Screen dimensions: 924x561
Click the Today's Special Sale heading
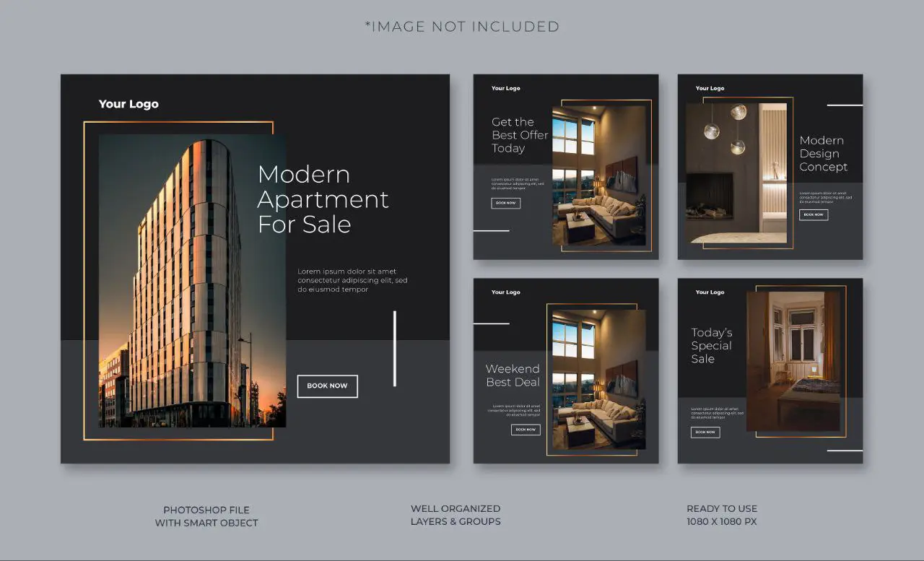tap(711, 346)
